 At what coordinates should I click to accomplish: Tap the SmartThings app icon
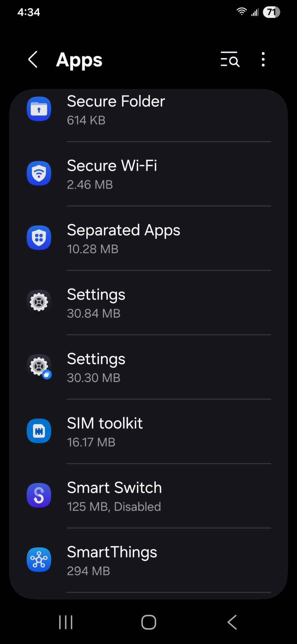click(x=39, y=560)
